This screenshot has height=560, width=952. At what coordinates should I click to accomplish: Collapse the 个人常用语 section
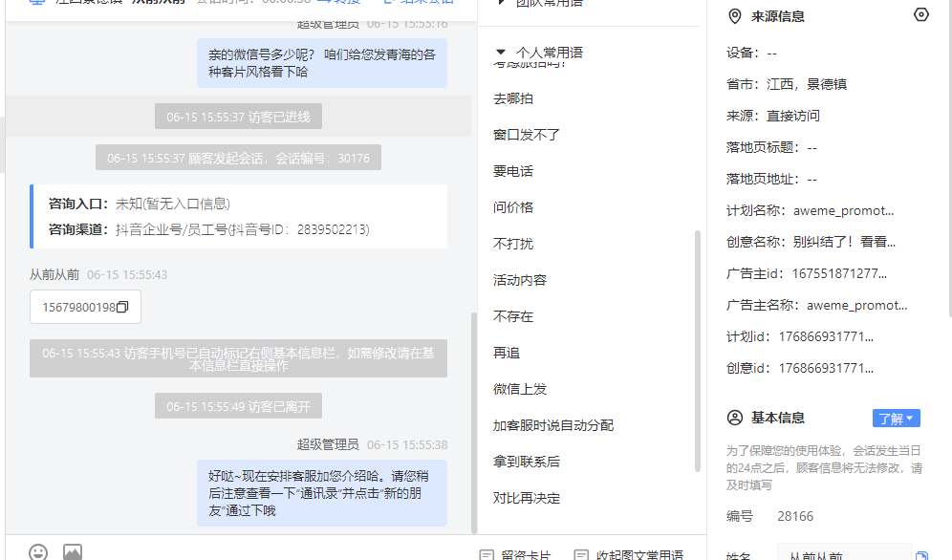pos(500,53)
